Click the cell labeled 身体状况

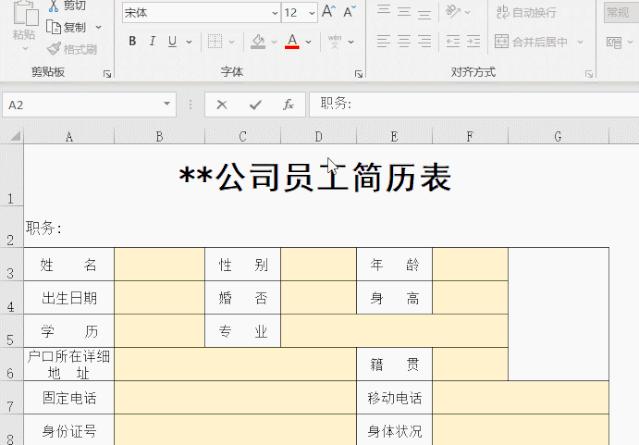click(394, 430)
